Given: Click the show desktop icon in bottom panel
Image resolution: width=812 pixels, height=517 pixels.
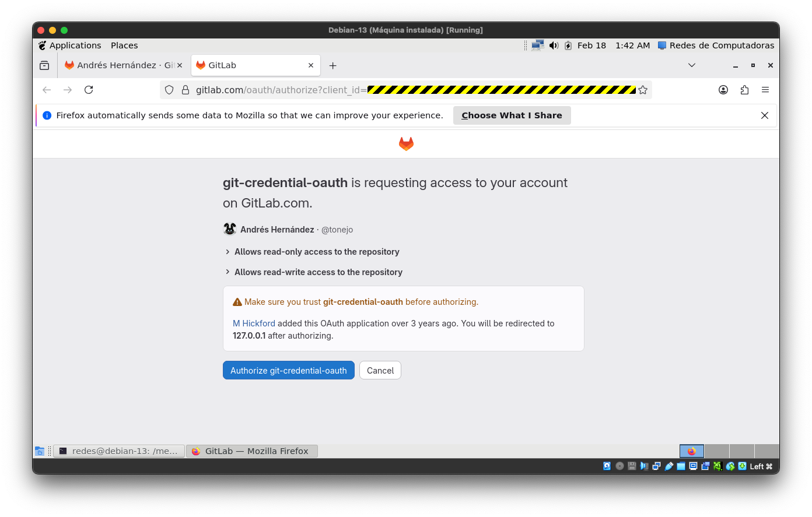Looking at the screenshot, I should coord(40,451).
